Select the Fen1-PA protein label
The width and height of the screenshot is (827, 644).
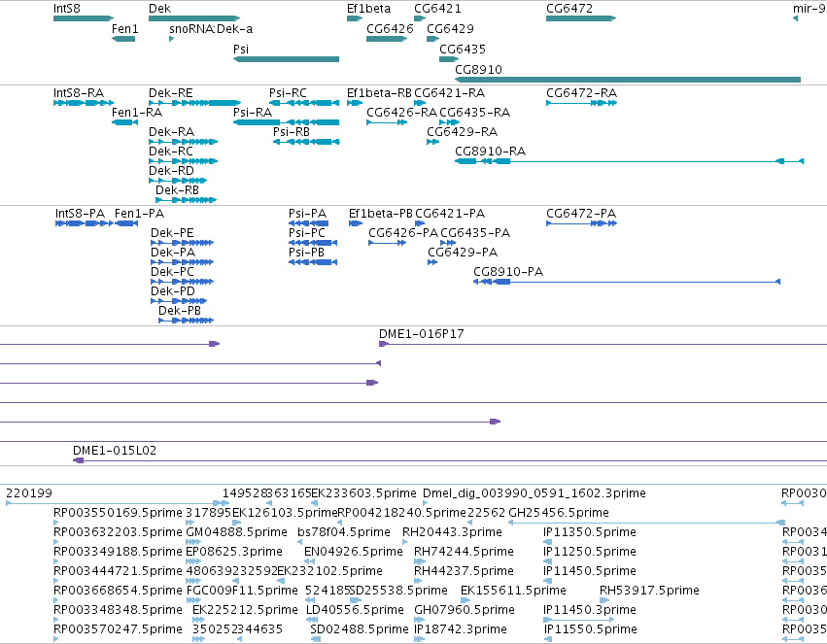pyautogui.click(x=139, y=214)
